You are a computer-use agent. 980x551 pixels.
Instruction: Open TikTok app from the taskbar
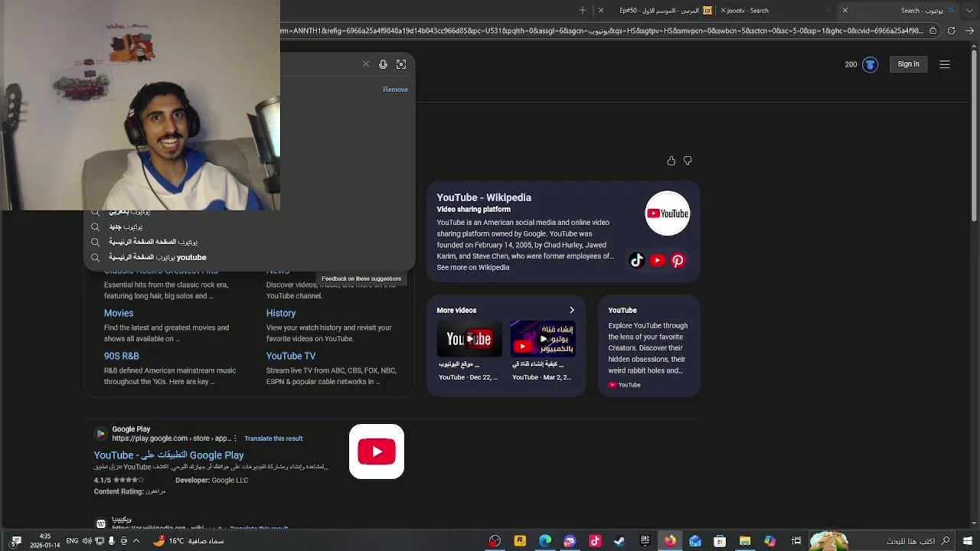tap(595, 541)
